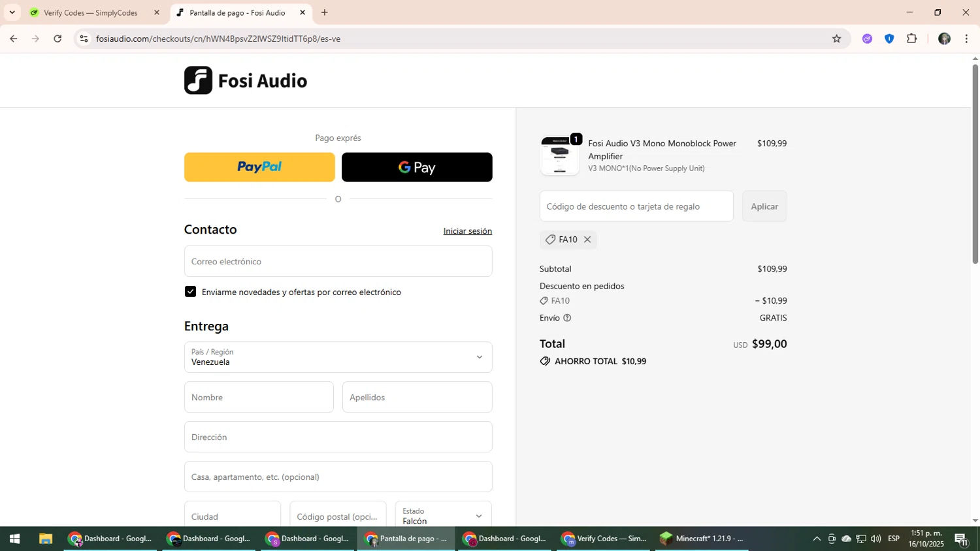980x551 pixels.
Task: Open the purple extension icon in toolbar
Action: pos(867,39)
